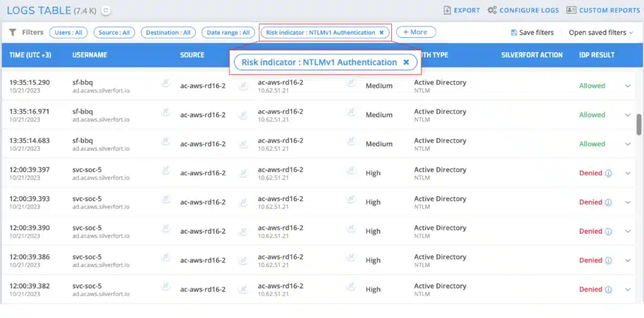Expand the 13:35:16.971 log row chevron
Screen dimensions: 644x318
click(628, 115)
